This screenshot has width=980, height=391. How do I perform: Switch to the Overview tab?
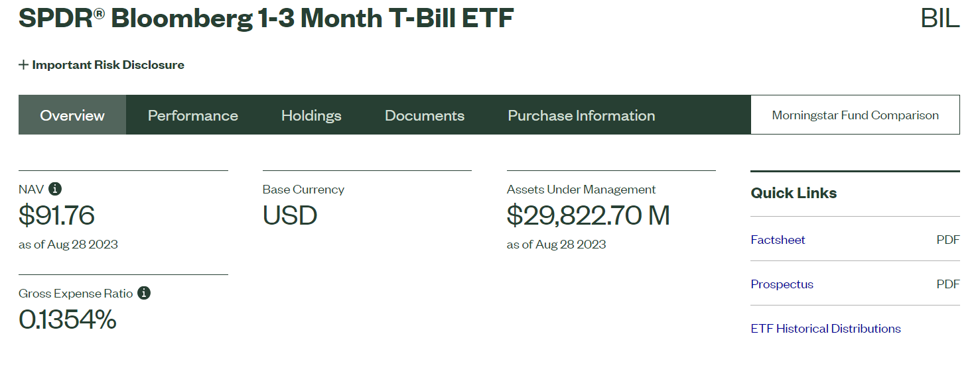(x=72, y=115)
